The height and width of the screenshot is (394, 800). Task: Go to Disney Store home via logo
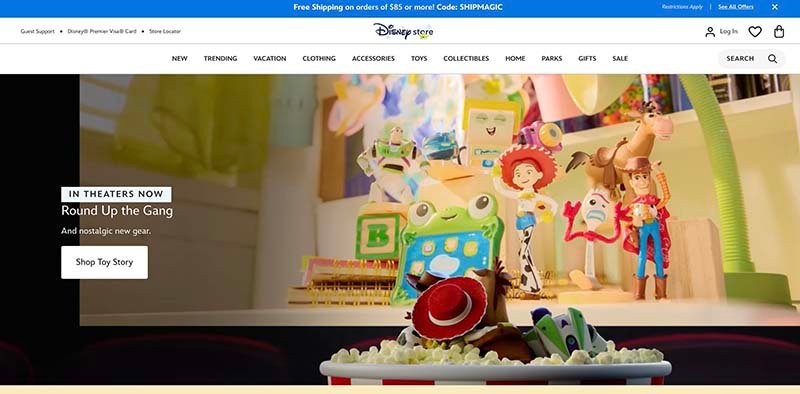[403, 31]
